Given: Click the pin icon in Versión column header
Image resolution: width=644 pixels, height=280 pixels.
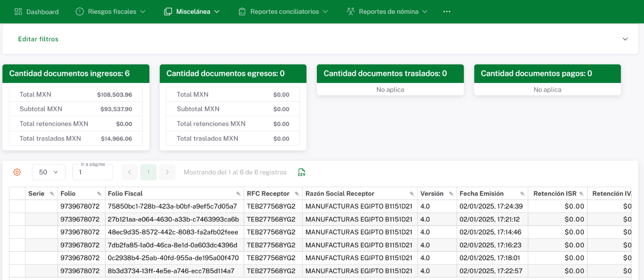Looking at the screenshot, I should 451,194.
